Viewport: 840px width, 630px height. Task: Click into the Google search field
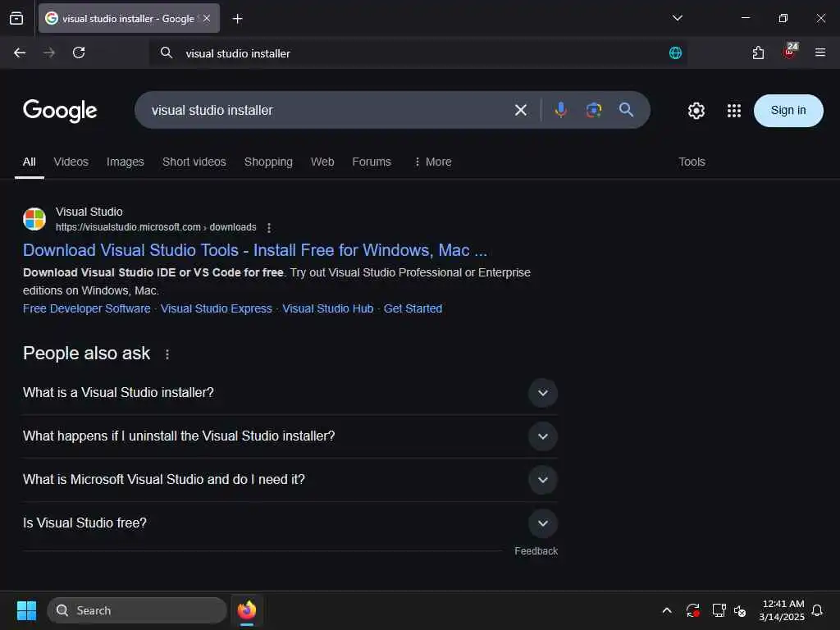click(326, 111)
